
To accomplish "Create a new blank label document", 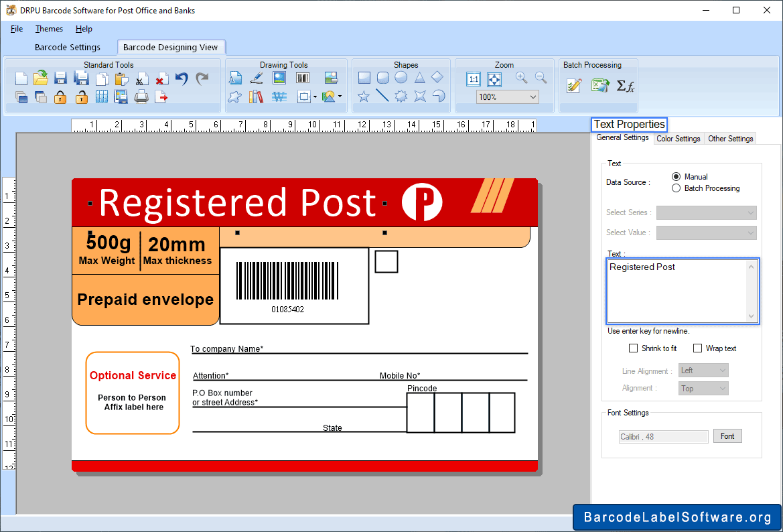I will (21, 78).
